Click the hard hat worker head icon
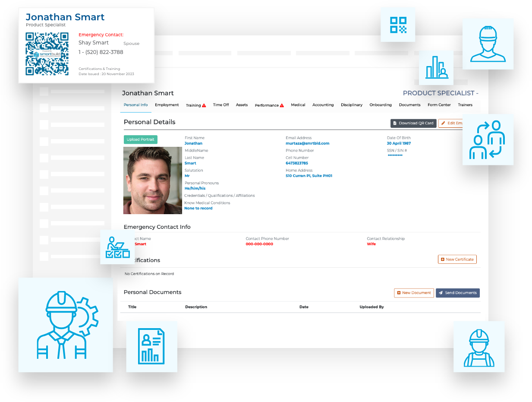532x402 pixels. (x=488, y=44)
